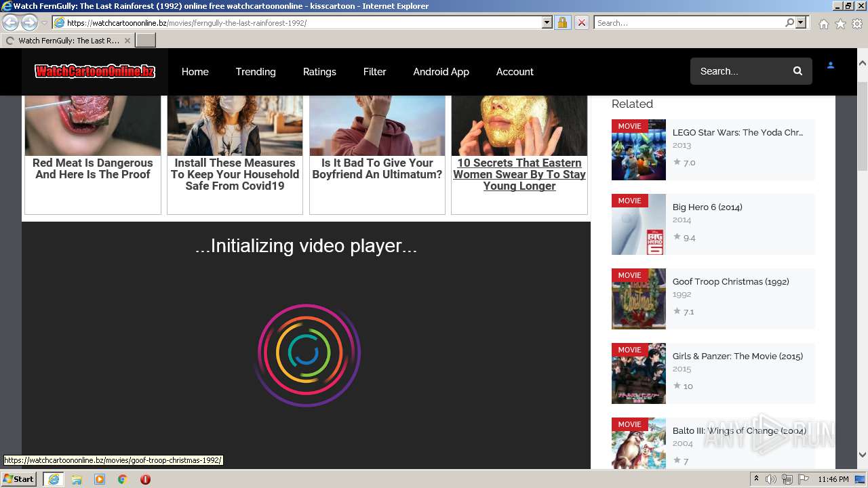Go to Home in site navigation
Viewport: 868px width, 488px height.
tap(195, 71)
